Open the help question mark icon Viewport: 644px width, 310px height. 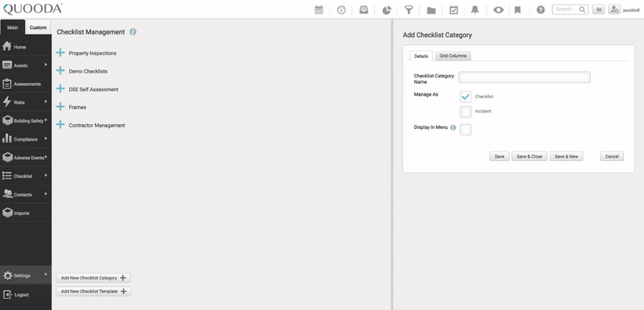pyautogui.click(x=540, y=10)
